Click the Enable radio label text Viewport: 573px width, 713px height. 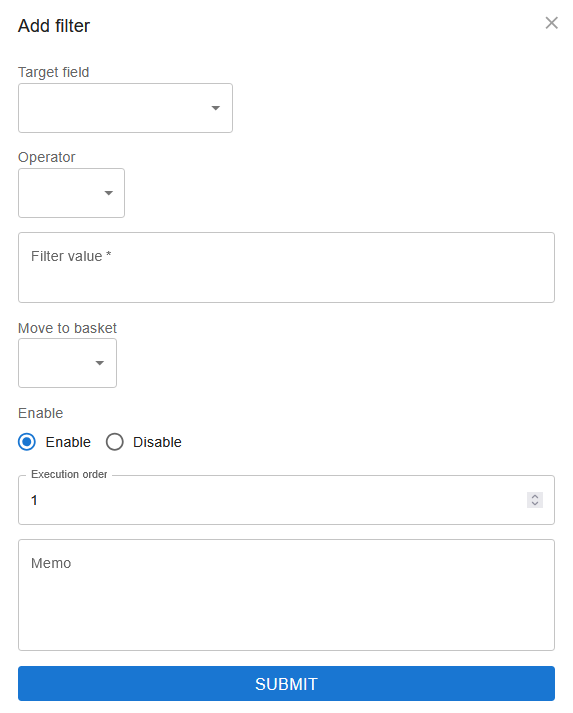(x=68, y=442)
